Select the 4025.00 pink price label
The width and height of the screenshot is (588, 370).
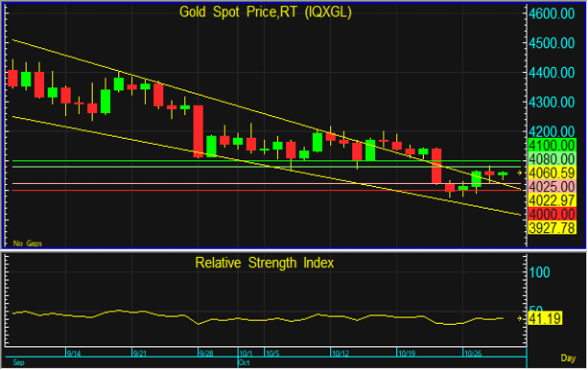coord(552,187)
